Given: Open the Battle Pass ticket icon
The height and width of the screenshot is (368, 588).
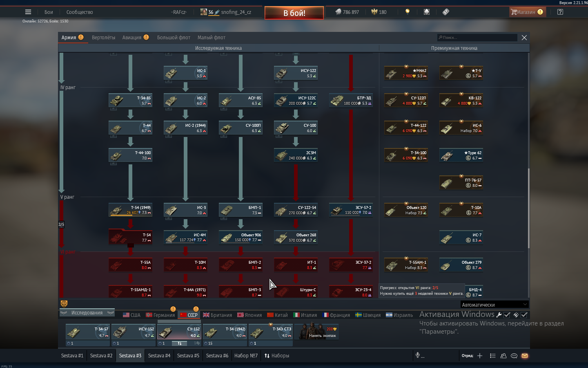Looking at the screenshot, I should (446, 12).
